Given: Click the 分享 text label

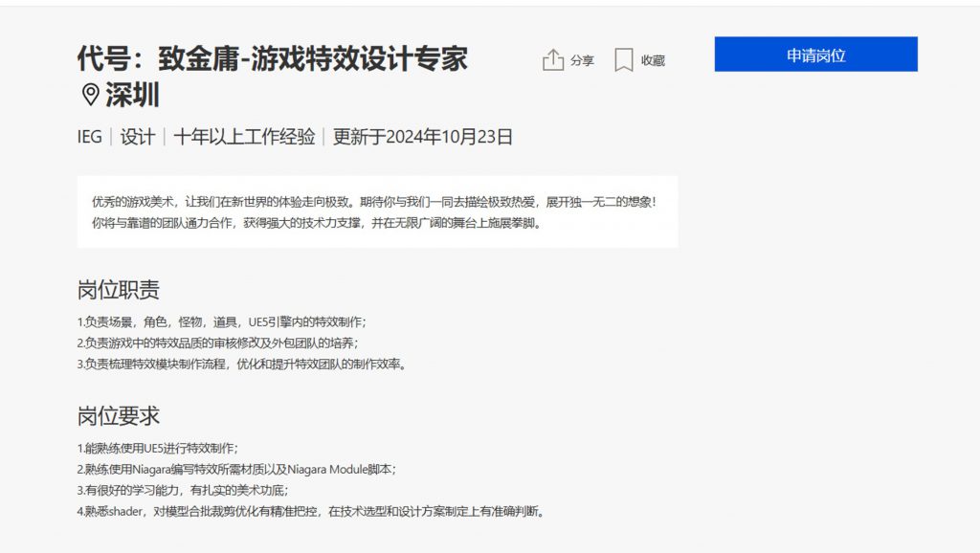Looking at the screenshot, I should click(x=582, y=60).
